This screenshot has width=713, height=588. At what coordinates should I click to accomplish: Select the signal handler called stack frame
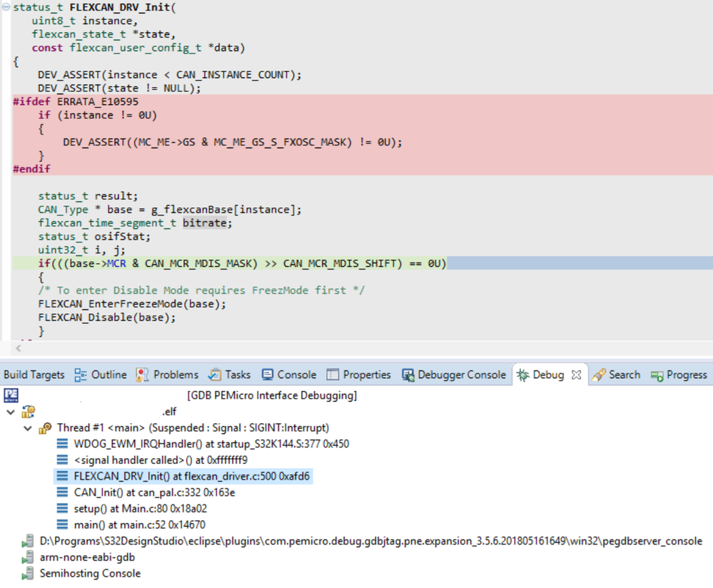(161, 460)
